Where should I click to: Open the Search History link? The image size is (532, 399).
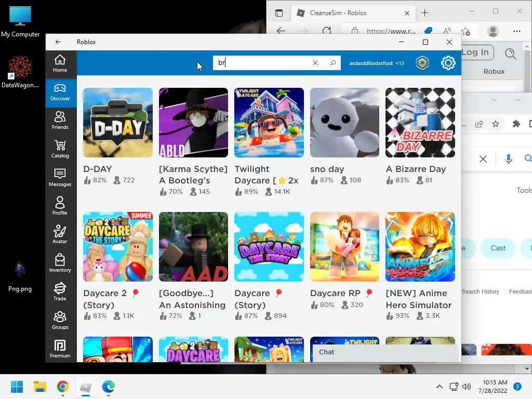pyautogui.click(x=481, y=291)
